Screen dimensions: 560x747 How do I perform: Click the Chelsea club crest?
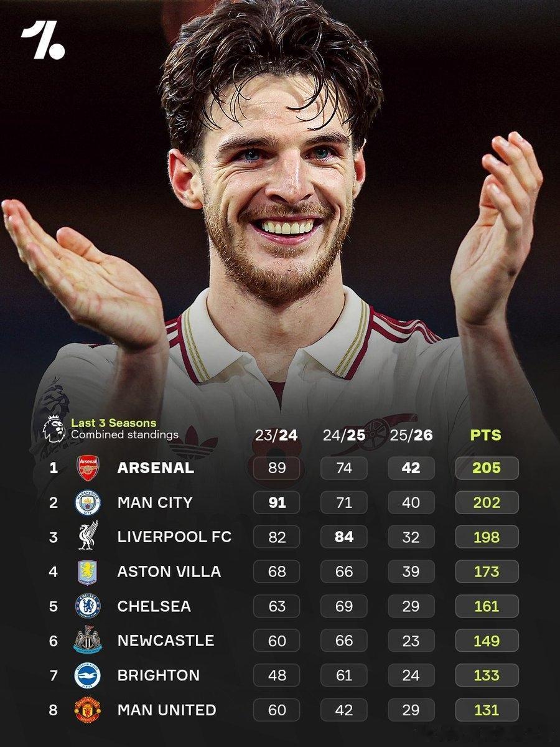tap(88, 606)
